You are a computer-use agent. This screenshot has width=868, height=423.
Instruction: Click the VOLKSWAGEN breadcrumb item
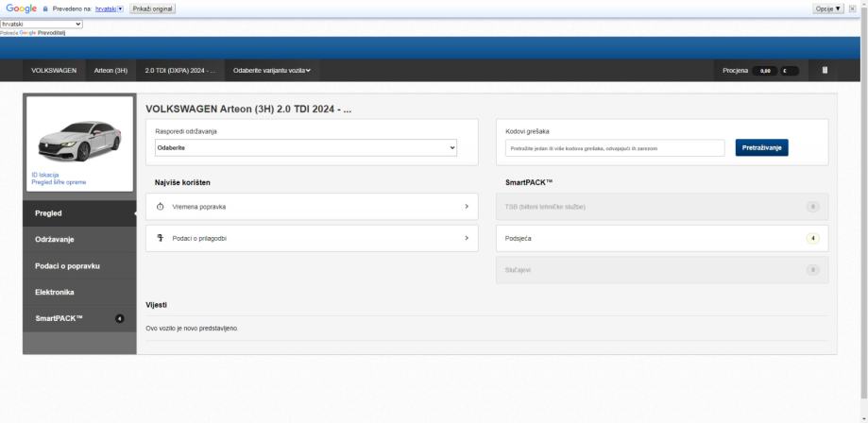[54, 70]
